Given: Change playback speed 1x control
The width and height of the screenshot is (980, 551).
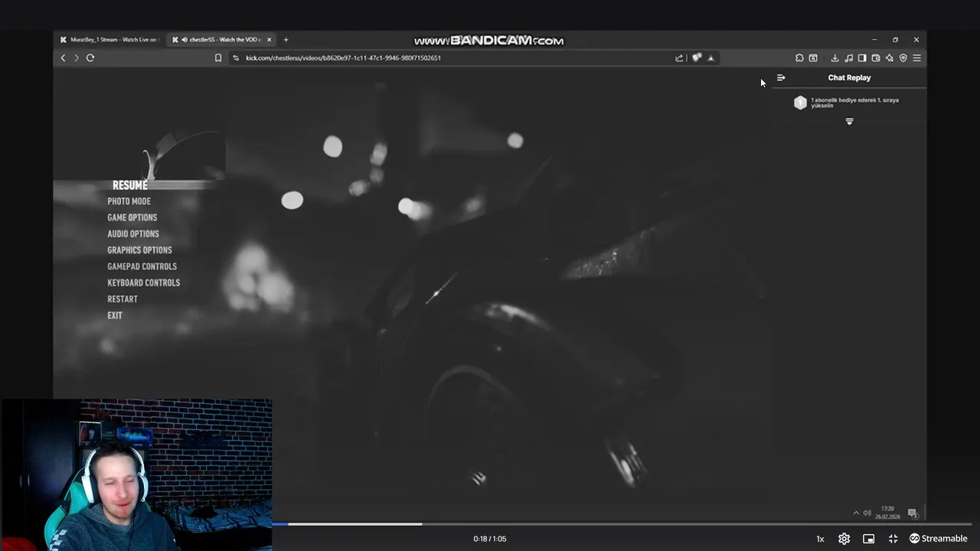Looking at the screenshot, I should [820, 539].
